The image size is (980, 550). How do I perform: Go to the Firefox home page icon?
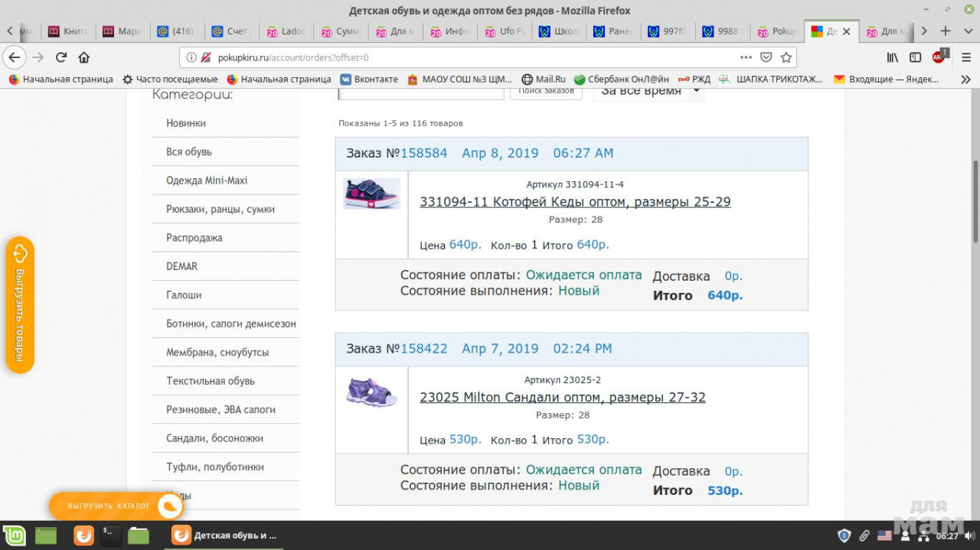(x=84, y=57)
